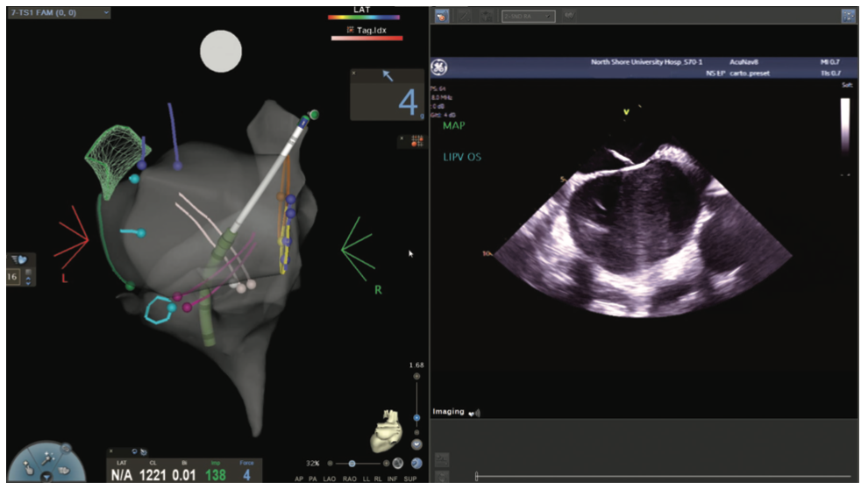Close the LAT/CL readout panel
The width and height of the screenshot is (868, 489).
tap(110, 451)
